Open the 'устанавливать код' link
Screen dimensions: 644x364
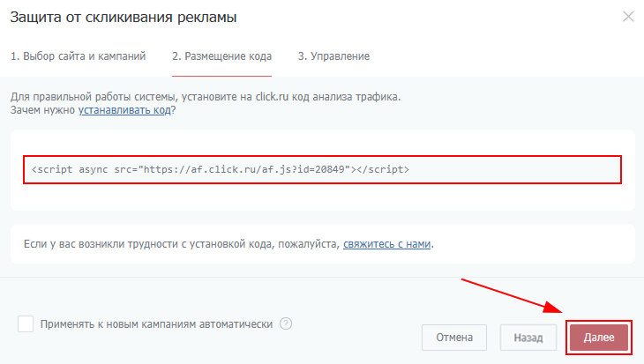pos(125,111)
